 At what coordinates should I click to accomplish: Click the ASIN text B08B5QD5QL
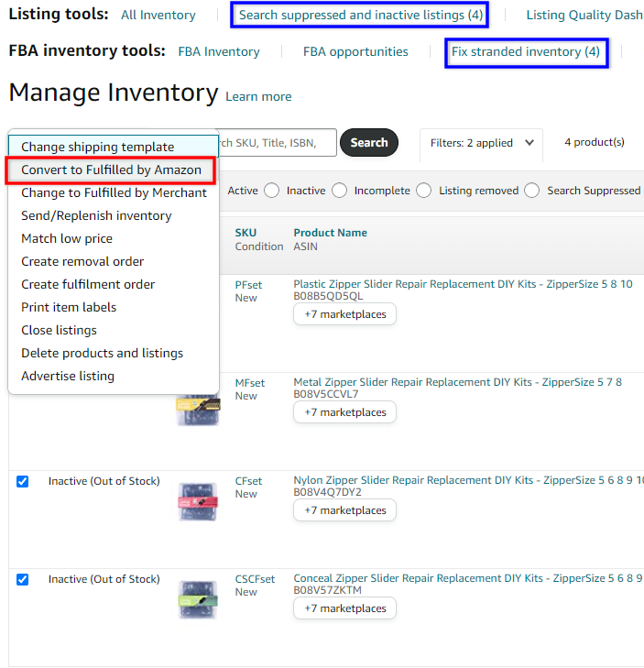click(328, 296)
